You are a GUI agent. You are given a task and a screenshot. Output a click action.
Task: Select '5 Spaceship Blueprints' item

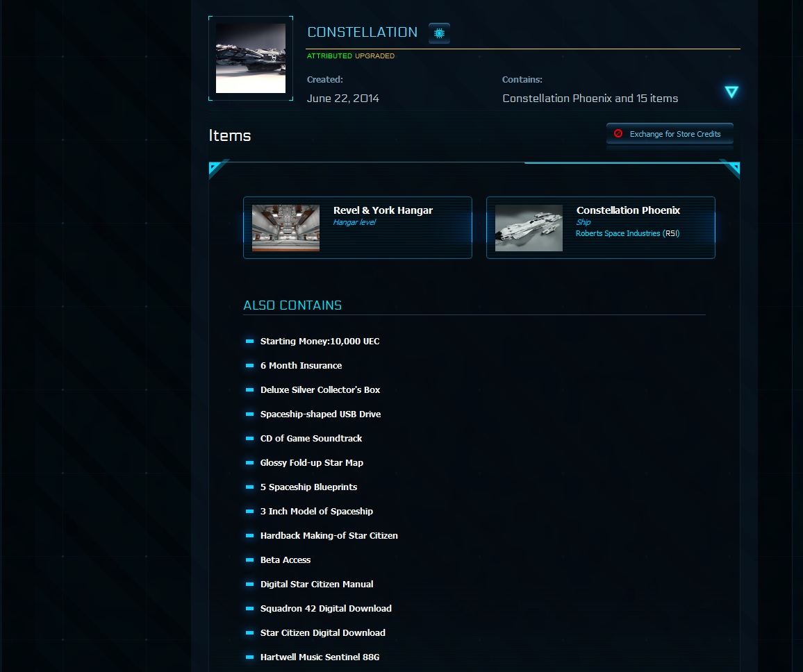(x=308, y=487)
